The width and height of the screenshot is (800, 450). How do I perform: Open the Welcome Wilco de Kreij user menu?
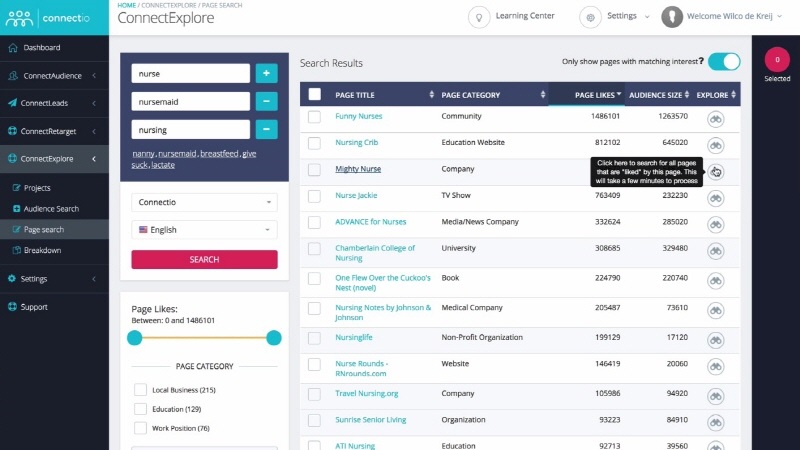click(734, 16)
